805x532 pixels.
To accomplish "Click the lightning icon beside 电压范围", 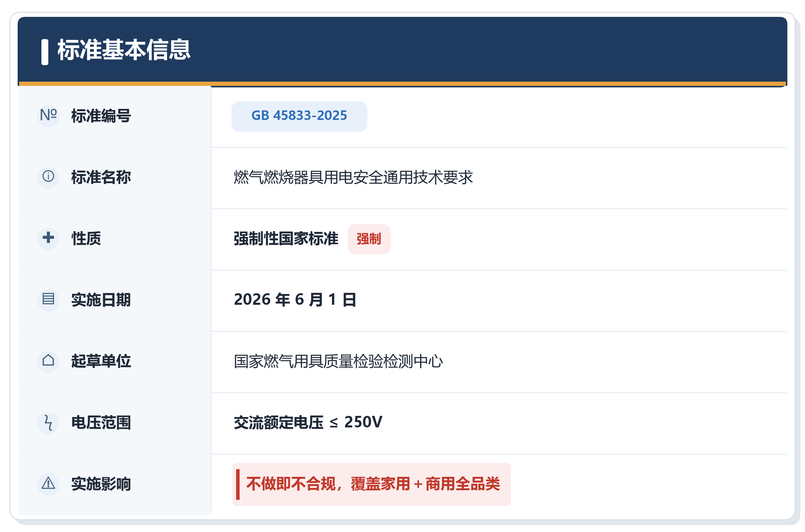I will pyautogui.click(x=48, y=423).
